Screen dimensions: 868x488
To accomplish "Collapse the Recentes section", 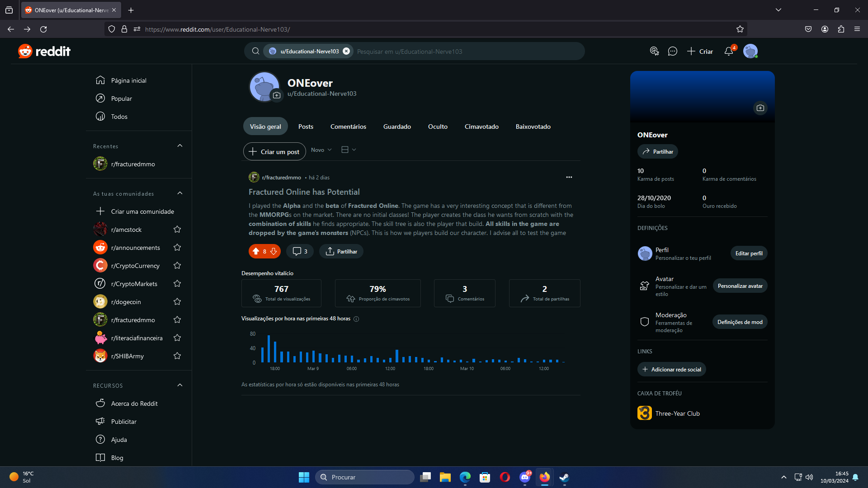I will [x=180, y=145].
